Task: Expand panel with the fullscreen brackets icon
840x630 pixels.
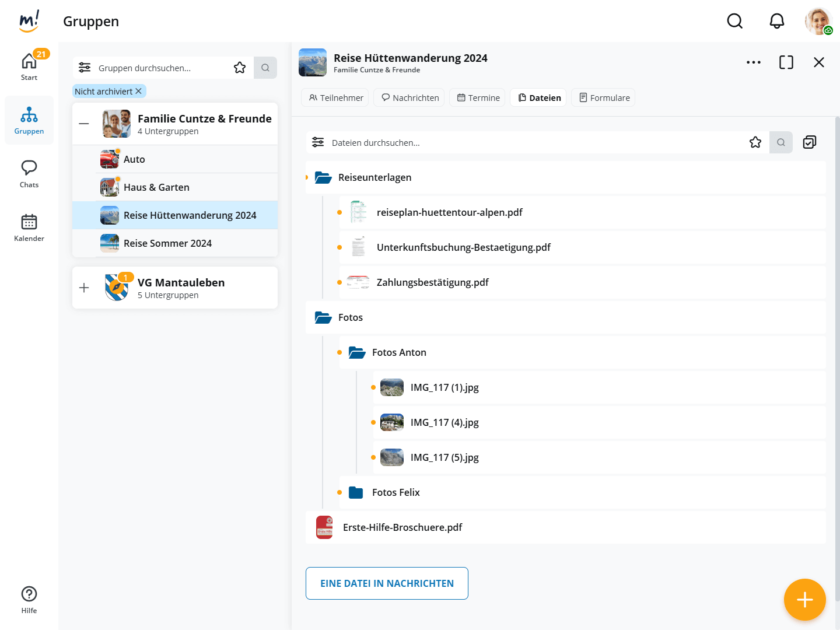Action: click(786, 62)
